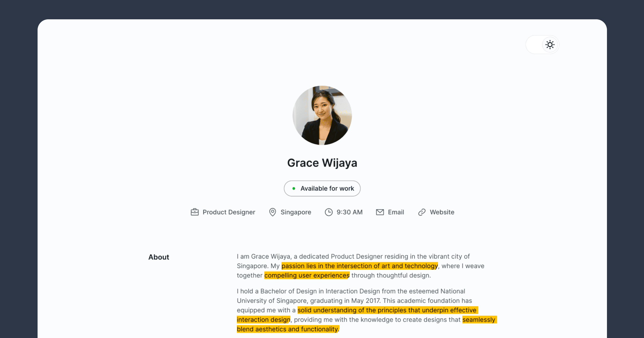Click the chain link icon beside Website
The image size is (644, 338).
click(422, 212)
